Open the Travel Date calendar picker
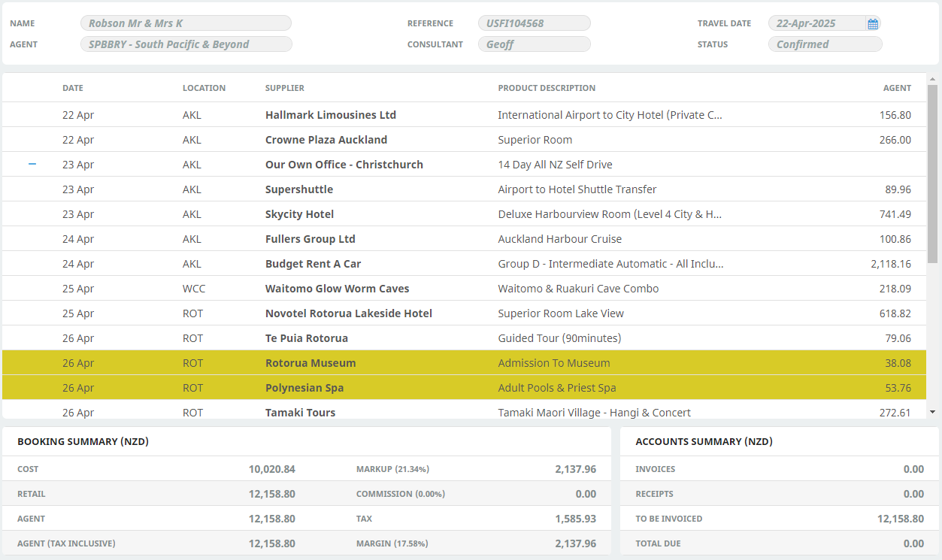 [872, 24]
